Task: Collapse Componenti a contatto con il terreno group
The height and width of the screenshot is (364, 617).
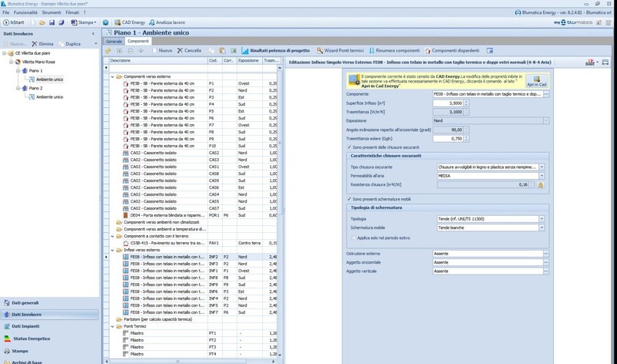Action: 113,237
